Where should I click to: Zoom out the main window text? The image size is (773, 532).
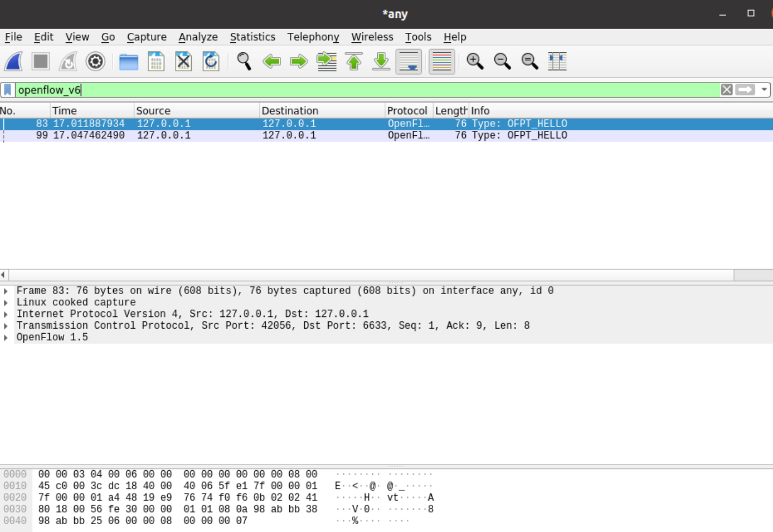[502, 61]
